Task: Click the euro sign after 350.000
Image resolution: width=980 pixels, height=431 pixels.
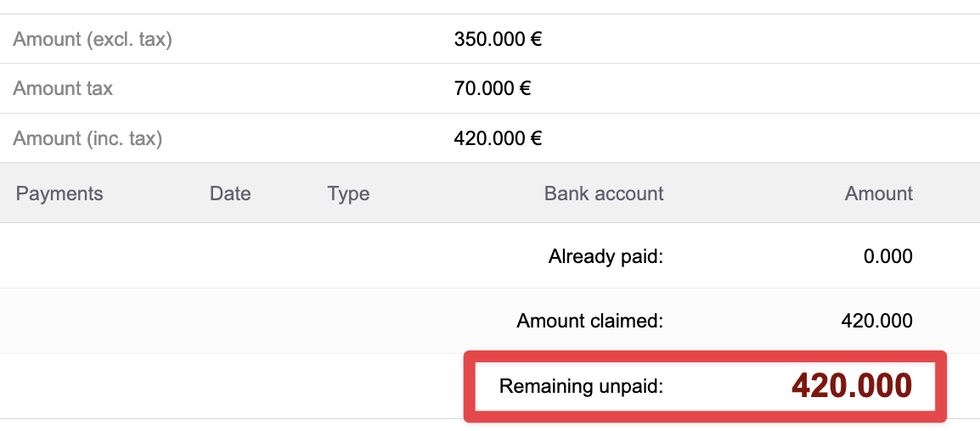Action: (536, 39)
